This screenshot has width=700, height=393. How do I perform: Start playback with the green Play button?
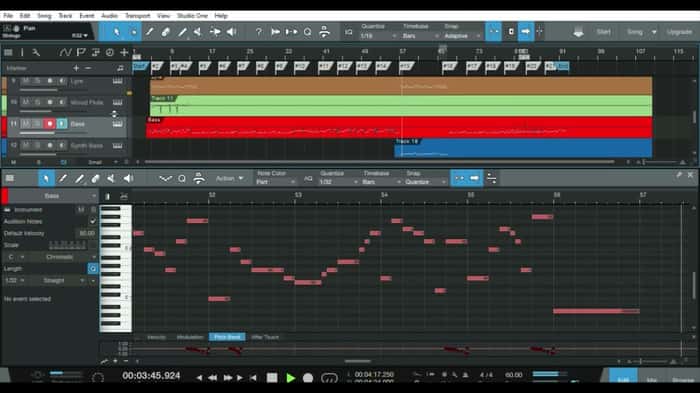click(291, 378)
